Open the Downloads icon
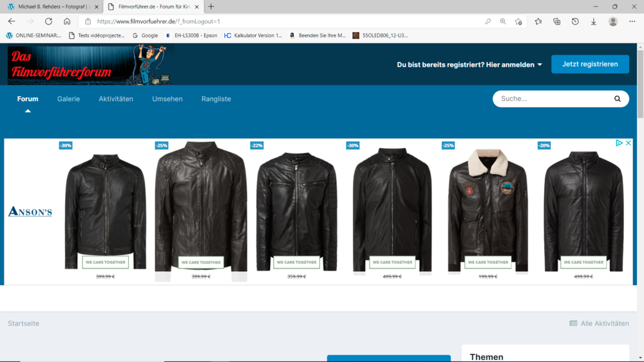This screenshot has height=362, width=644. tap(593, 21)
